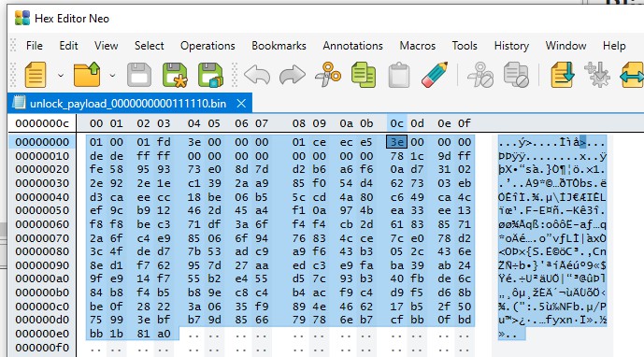
Task: Click row address 00000040
Action: click(x=42, y=197)
